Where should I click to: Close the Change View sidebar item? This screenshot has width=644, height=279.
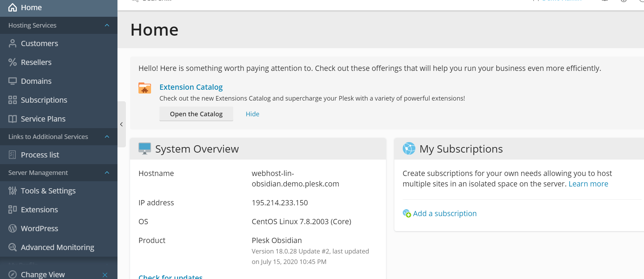pos(105,275)
